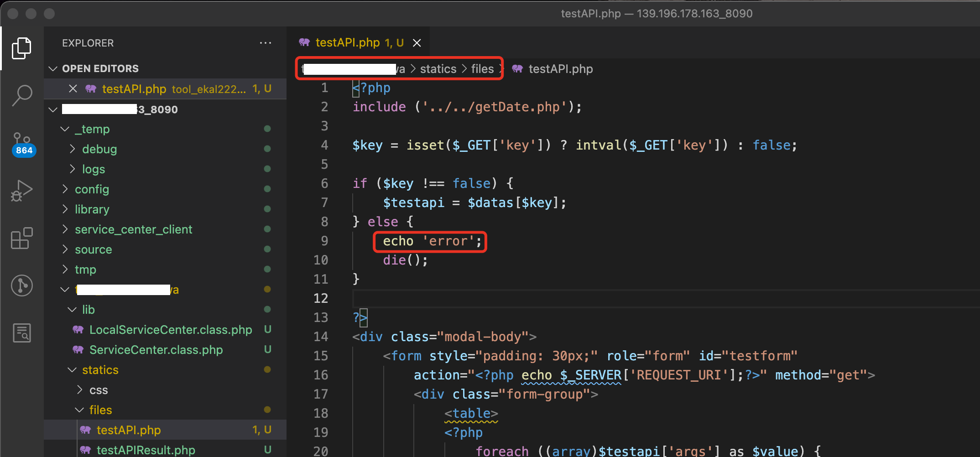Collapse the OPEN EDITORS section
This screenshot has height=457, width=980.
(x=53, y=68)
